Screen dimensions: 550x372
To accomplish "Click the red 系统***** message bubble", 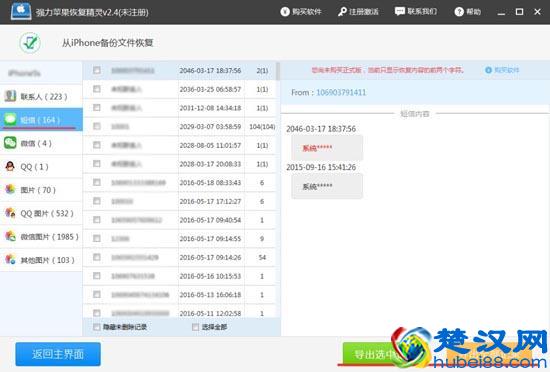I will click(327, 148).
